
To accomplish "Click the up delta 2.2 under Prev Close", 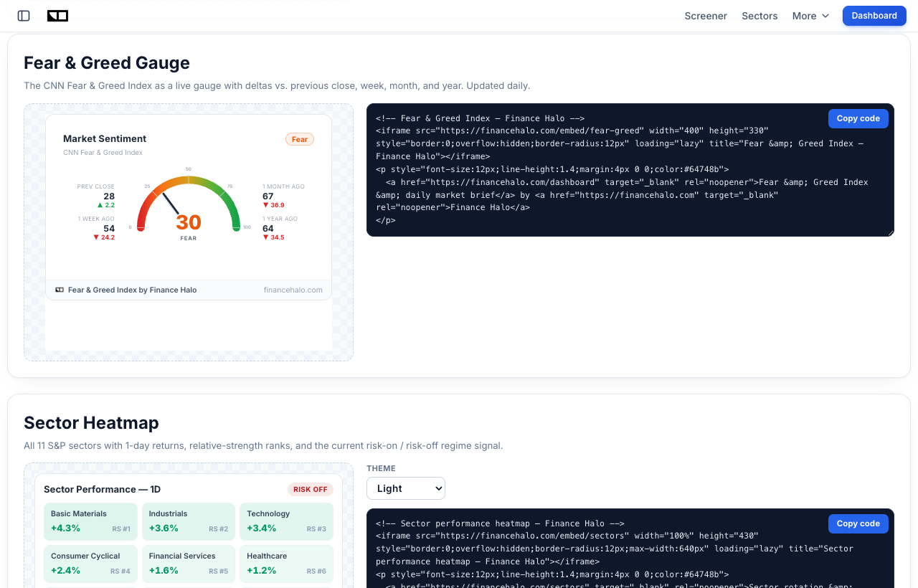I will (x=106, y=205).
